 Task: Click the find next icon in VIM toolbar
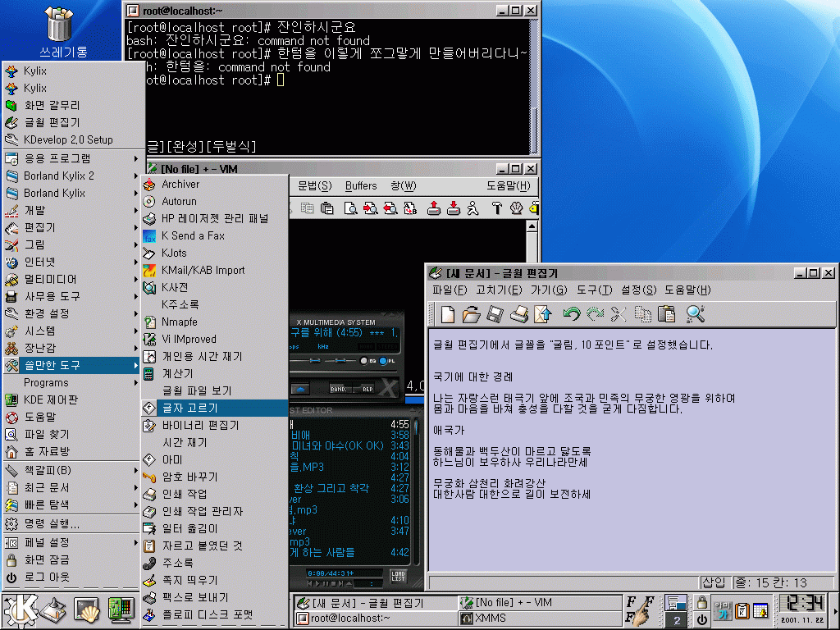pyautogui.click(x=370, y=208)
